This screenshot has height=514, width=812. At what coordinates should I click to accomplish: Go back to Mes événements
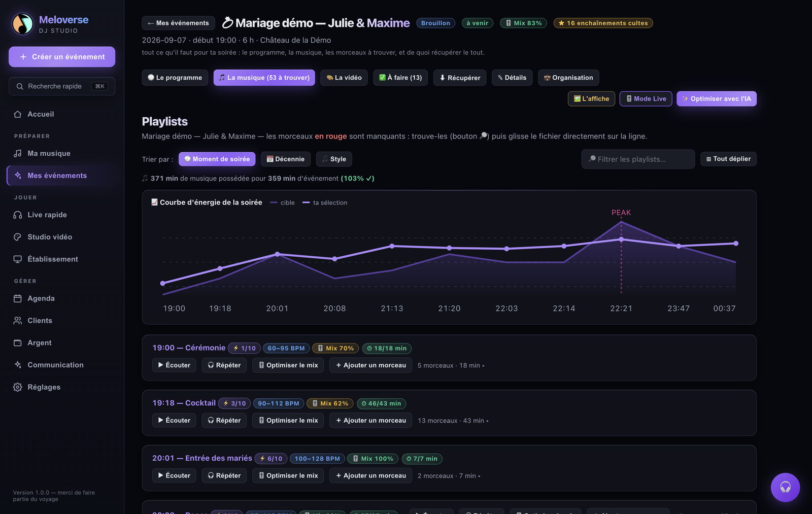click(x=178, y=23)
